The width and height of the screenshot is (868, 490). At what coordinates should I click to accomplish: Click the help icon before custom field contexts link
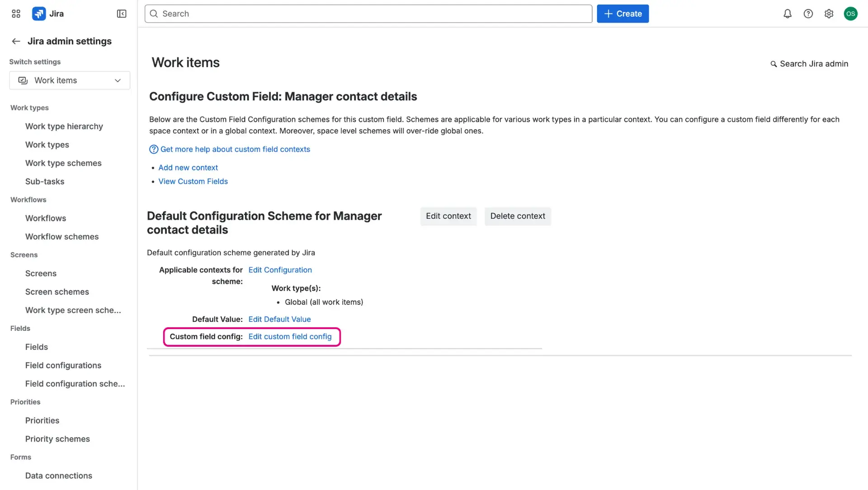coord(153,149)
